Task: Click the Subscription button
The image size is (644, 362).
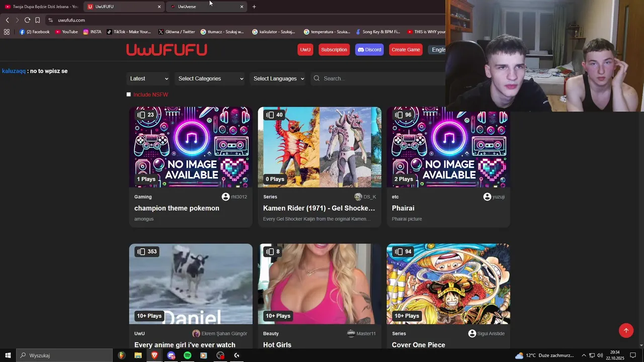Action: click(334, 50)
